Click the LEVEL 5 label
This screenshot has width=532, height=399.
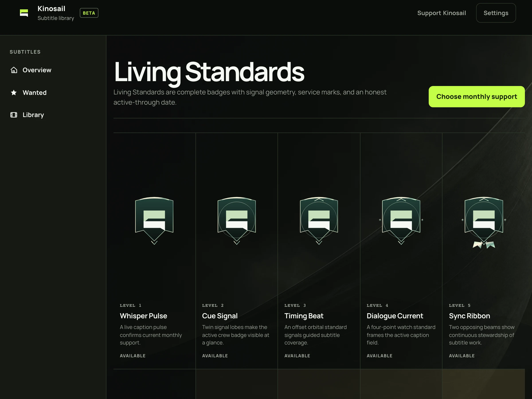[x=460, y=305]
